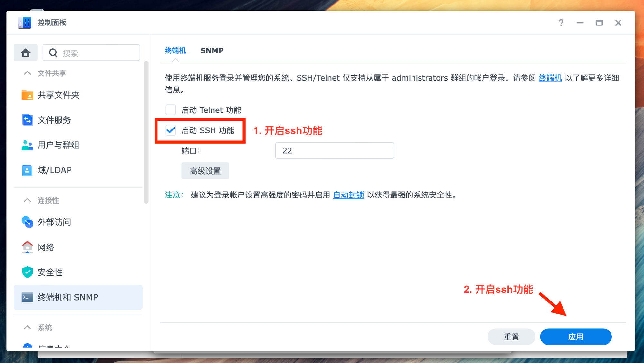Open Shared Folder via its folder icon
Viewport: 644px width, 363px height.
point(27,95)
